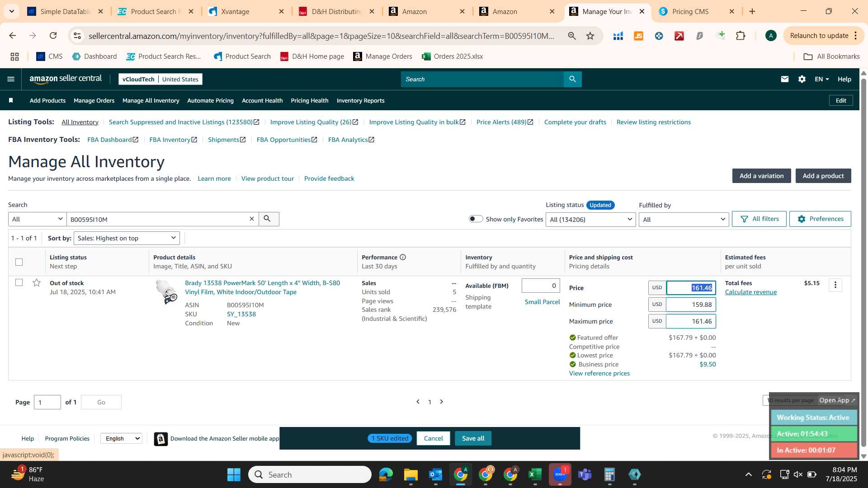Open Outlook from the Windows taskbar
868x488 pixels.
click(435, 474)
